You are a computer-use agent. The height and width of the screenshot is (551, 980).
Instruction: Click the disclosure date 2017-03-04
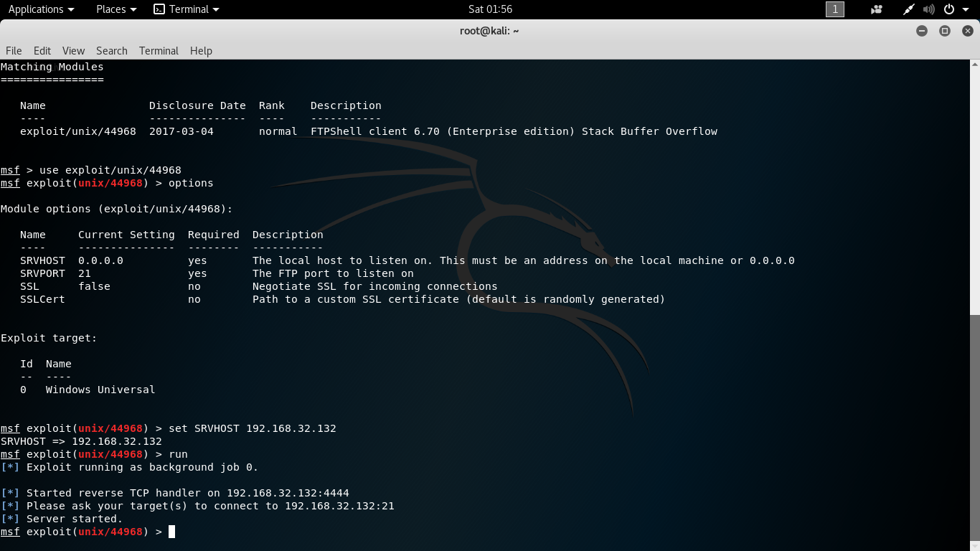[x=182, y=131]
